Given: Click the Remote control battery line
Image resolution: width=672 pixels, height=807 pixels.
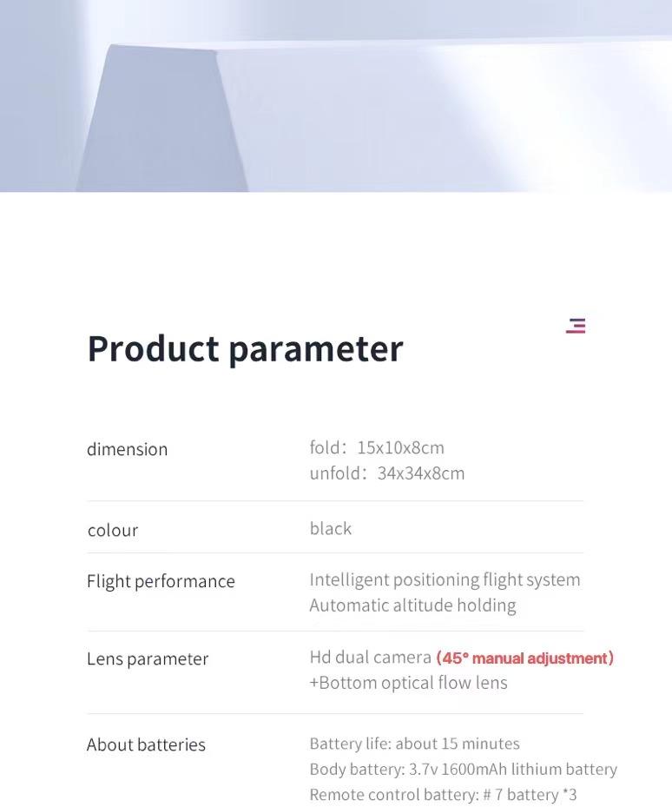Looking at the screenshot, I should 443,795.
